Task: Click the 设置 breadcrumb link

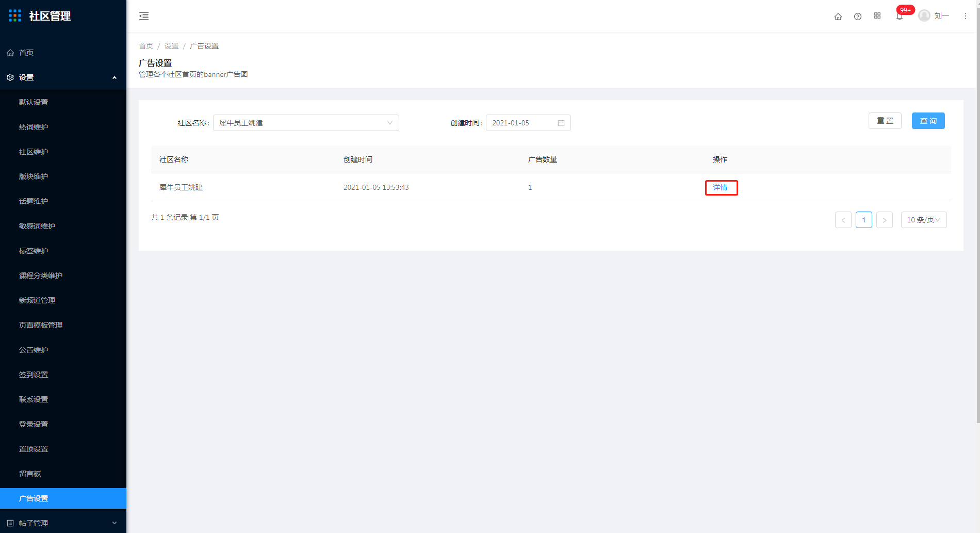Action: 171,46
